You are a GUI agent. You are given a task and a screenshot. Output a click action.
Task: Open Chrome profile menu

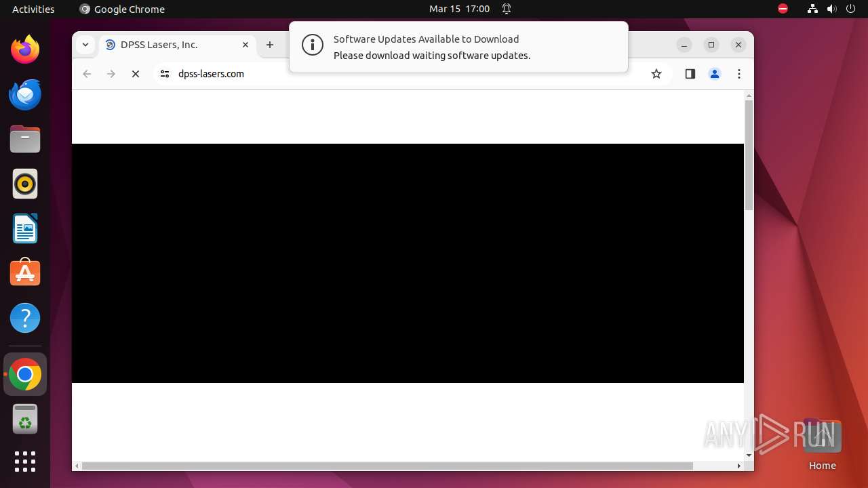tap(715, 74)
